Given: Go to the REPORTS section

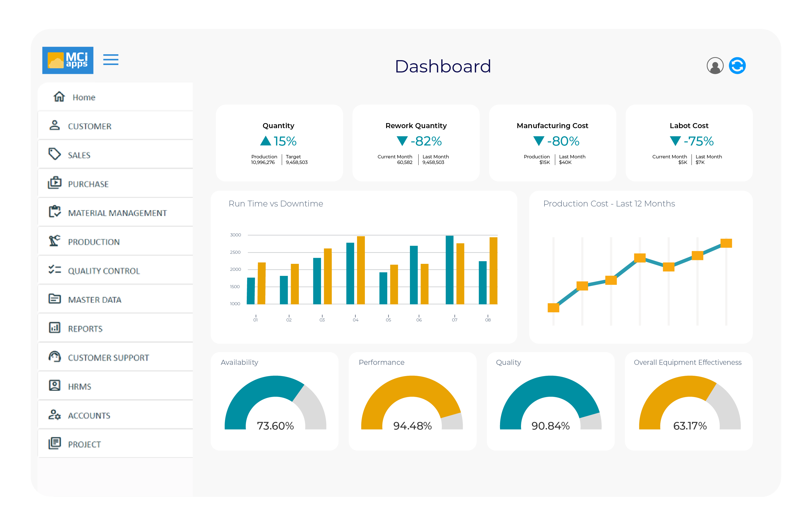Looking at the screenshot, I should tap(85, 329).
